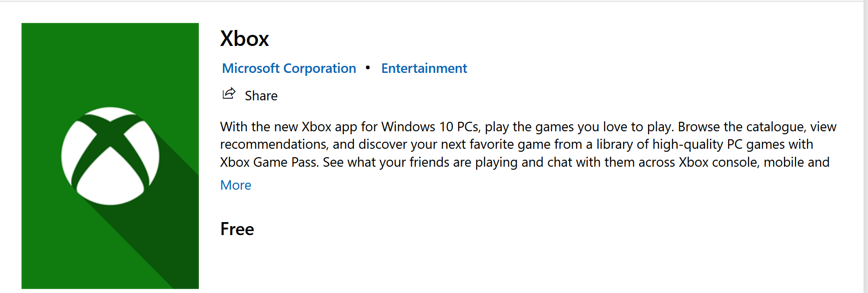The image size is (868, 293).
Task: Click the first line of the app description
Action: (528, 127)
